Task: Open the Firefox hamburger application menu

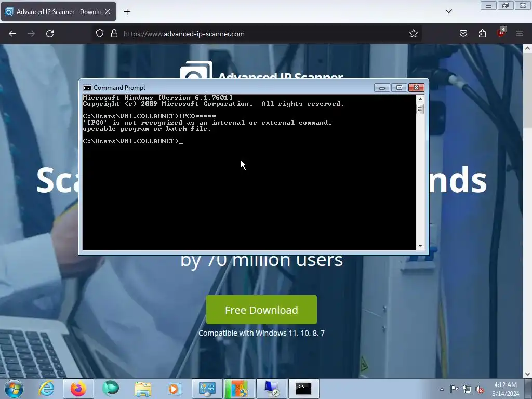Action: coord(520,34)
